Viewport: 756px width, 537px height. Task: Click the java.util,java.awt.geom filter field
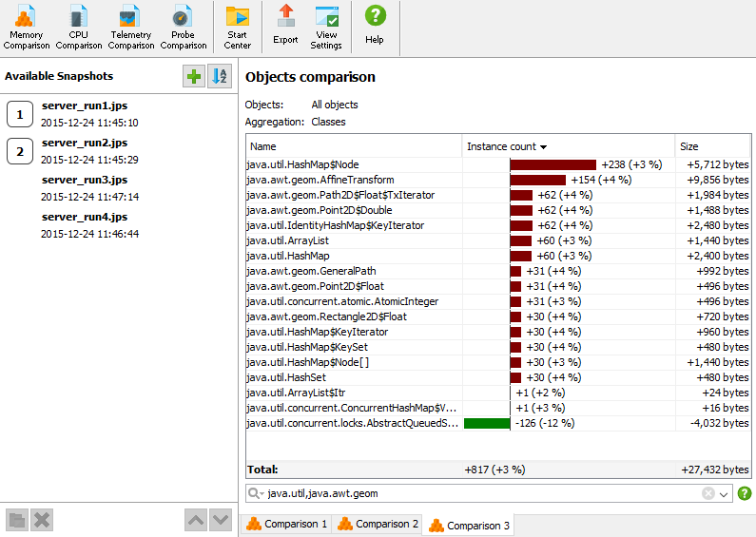point(482,493)
